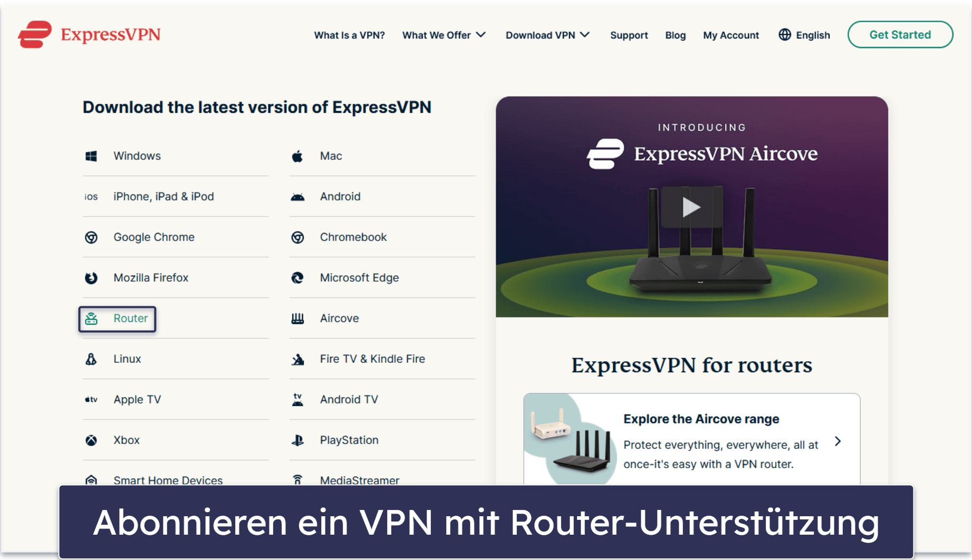
Task: Click the Aircove routers thumbnail image
Action: (571, 439)
